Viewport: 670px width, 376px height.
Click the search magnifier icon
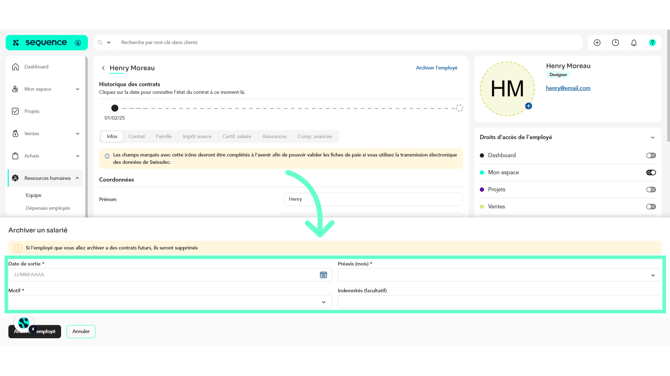(100, 42)
